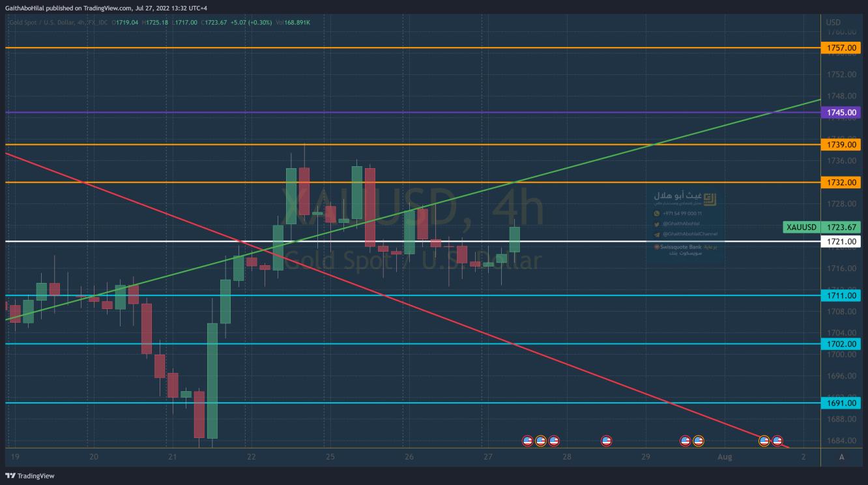Select the purple 1745.00 price label
This screenshot has height=485, width=868.
coord(841,112)
